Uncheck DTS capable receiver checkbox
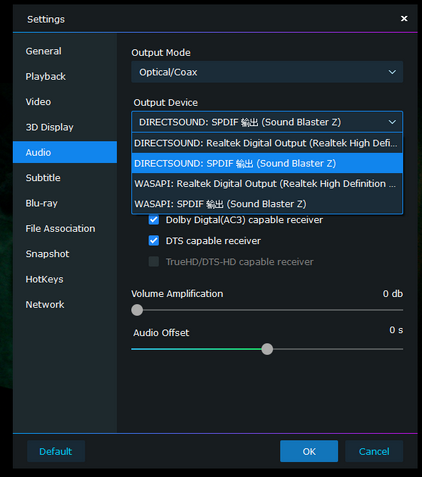Image resolution: width=422 pixels, height=477 pixels. (x=154, y=241)
